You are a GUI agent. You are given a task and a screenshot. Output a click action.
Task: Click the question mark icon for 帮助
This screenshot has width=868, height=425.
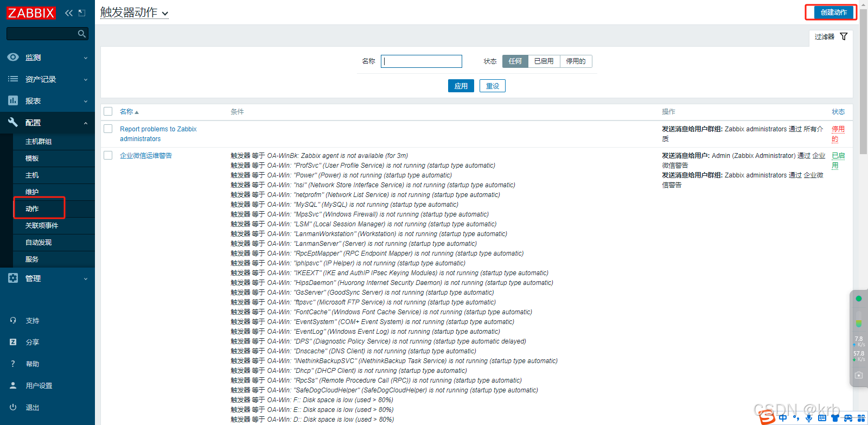point(13,364)
